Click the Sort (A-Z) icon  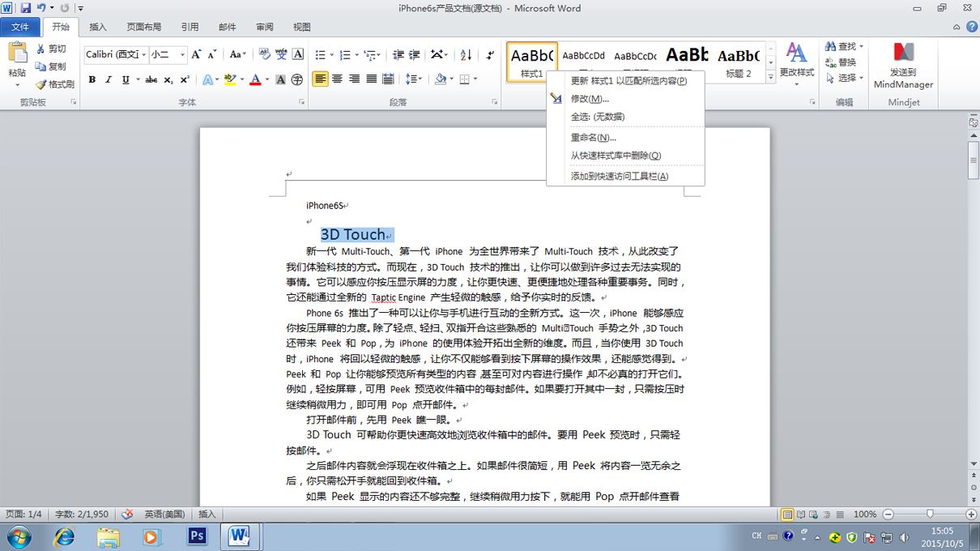pyautogui.click(x=466, y=54)
